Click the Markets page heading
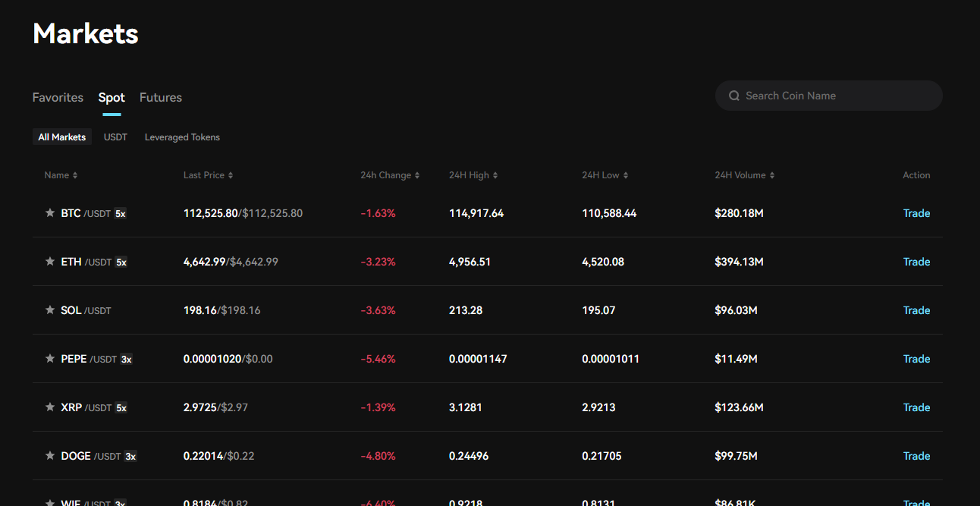980x506 pixels. (x=86, y=33)
